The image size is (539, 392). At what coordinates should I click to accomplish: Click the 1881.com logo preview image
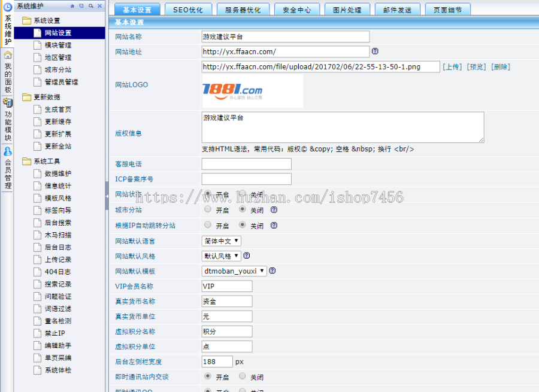point(253,92)
